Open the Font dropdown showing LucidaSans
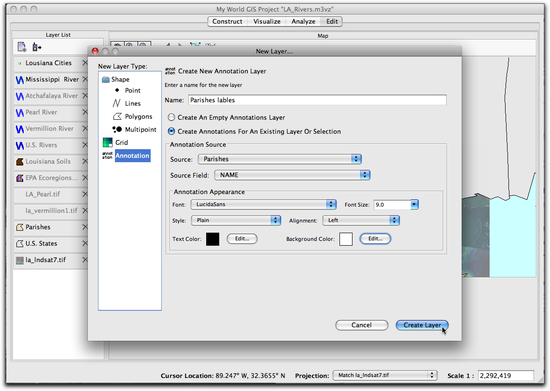Screen dimensions: 550x391 pyautogui.click(x=264, y=204)
